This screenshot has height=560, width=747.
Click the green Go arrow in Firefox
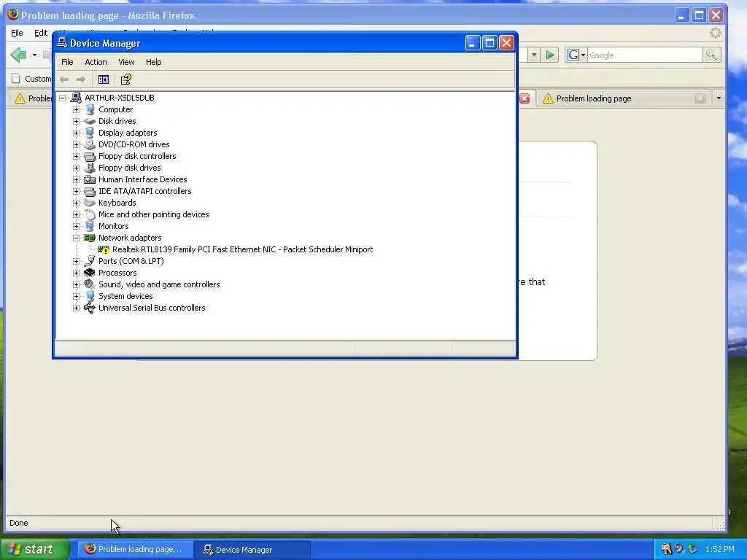pyautogui.click(x=550, y=55)
